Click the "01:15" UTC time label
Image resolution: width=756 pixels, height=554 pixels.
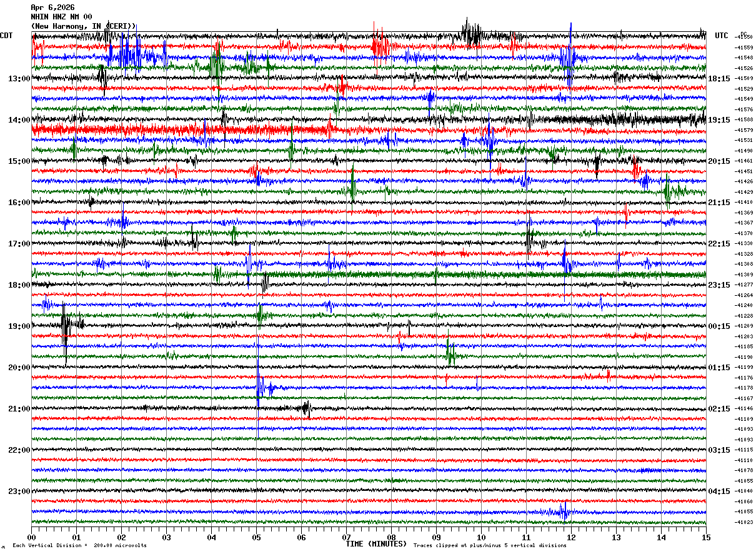pyautogui.click(x=719, y=368)
